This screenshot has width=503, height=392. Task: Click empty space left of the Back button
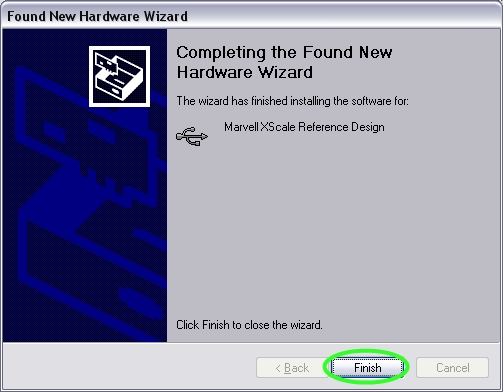[x=129, y=367]
